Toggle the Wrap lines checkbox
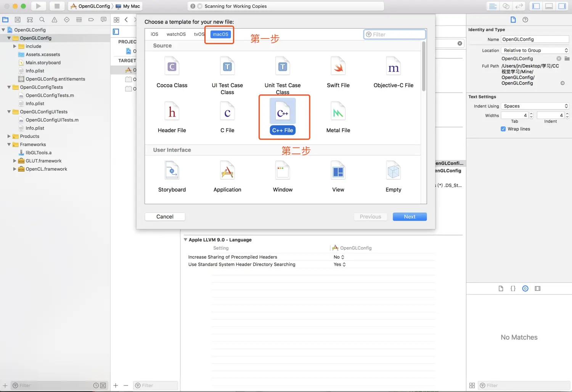This screenshot has width=572, height=392. click(x=503, y=129)
